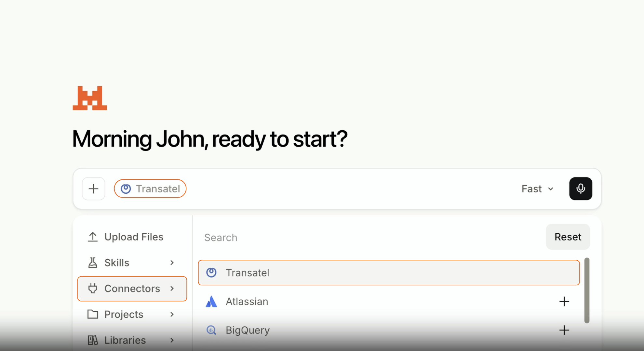Click the Upload Files arrow icon
The width and height of the screenshot is (644, 351).
[x=93, y=237]
